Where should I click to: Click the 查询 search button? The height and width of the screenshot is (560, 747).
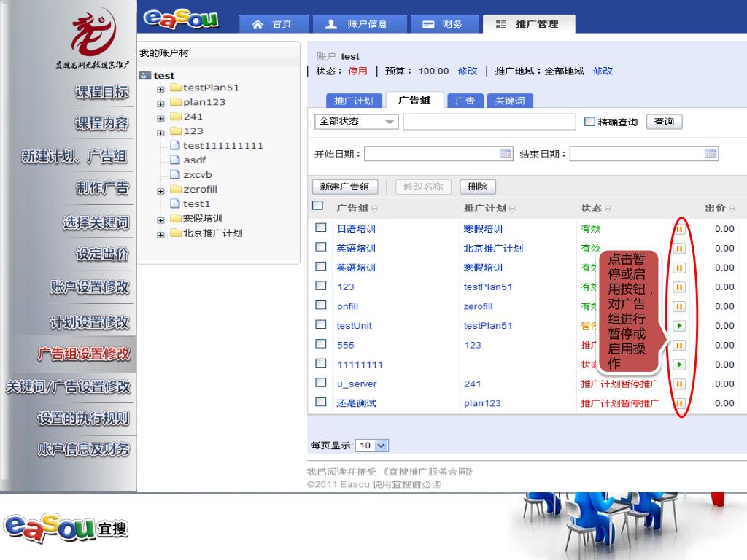(x=664, y=122)
